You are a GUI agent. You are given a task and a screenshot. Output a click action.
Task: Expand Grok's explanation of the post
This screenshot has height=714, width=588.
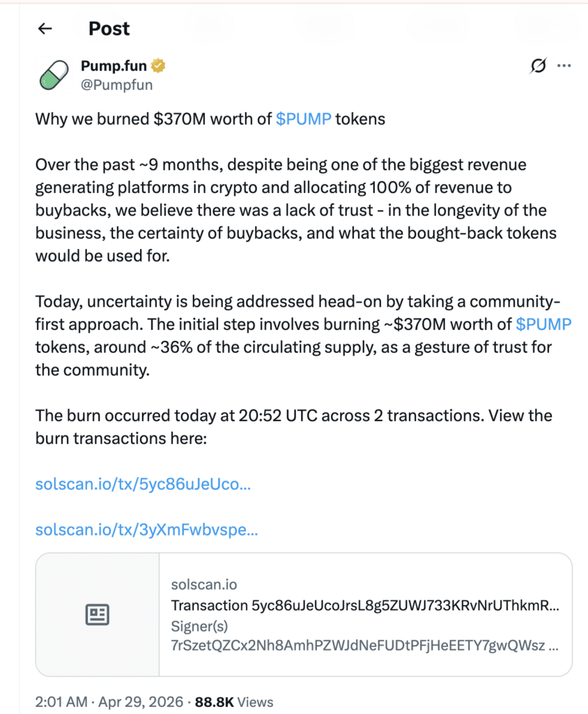pyautogui.click(x=537, y=66)
